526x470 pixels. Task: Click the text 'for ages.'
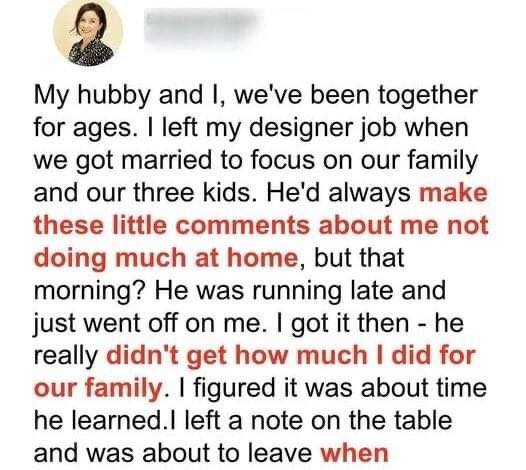[84, 128]
